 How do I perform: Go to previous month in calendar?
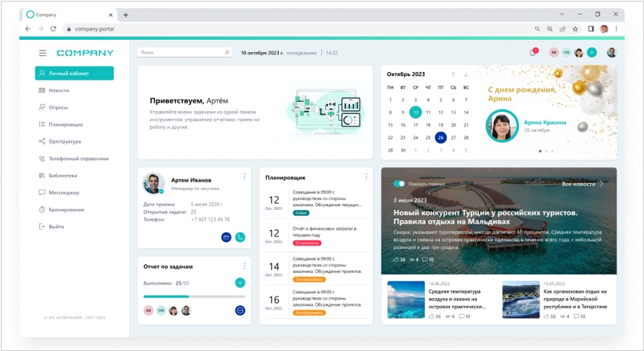(453, 74)
